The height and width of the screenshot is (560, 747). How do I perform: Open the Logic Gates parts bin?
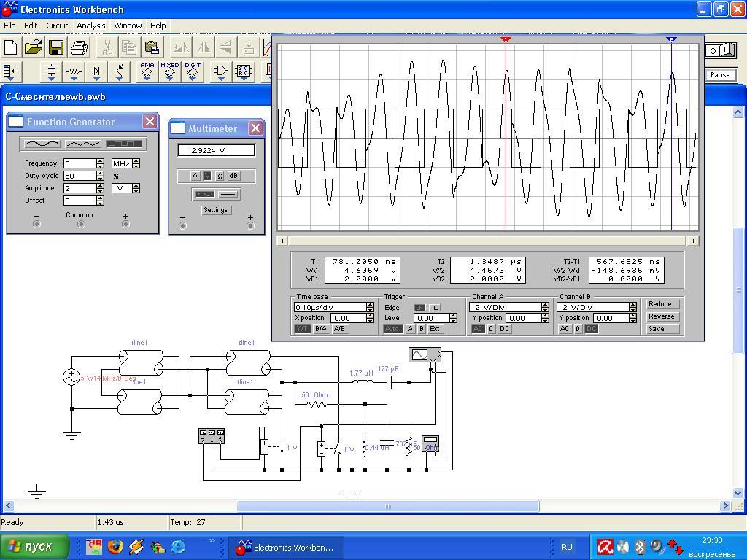220,71
